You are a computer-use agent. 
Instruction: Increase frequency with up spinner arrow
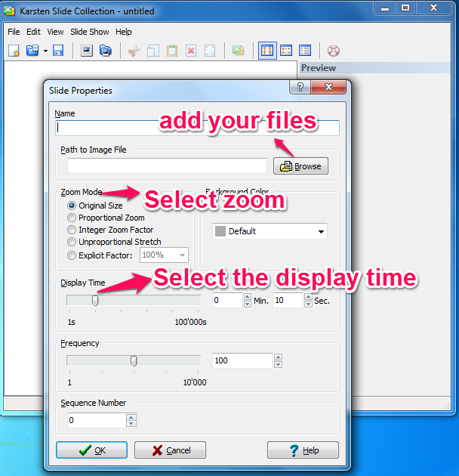click(278, 357)
